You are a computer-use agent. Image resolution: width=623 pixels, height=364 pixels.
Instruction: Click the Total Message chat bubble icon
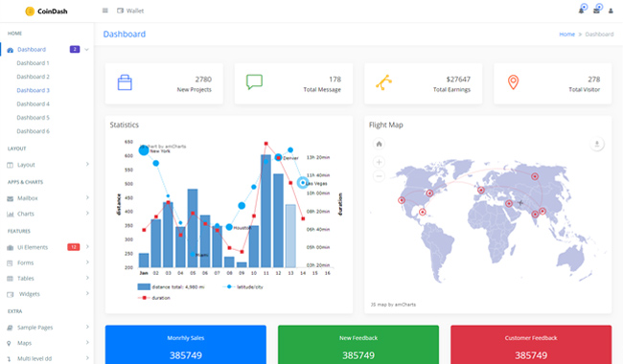254,81
